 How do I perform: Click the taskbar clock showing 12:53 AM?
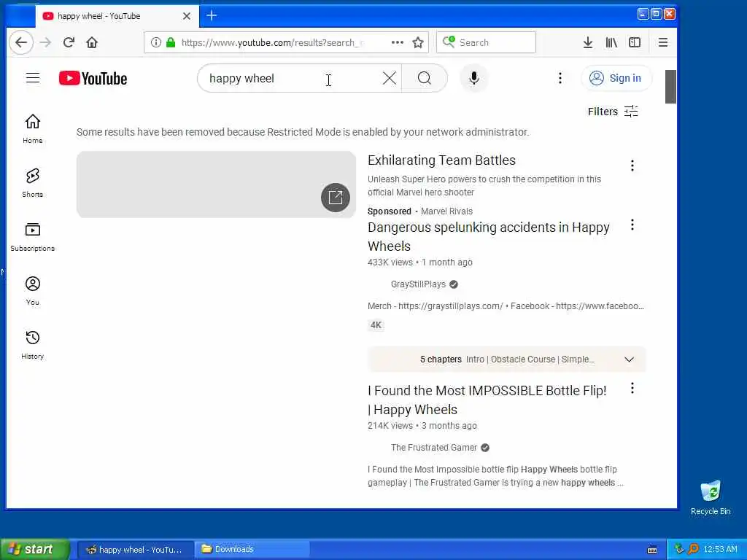click(x=720, y=550)
